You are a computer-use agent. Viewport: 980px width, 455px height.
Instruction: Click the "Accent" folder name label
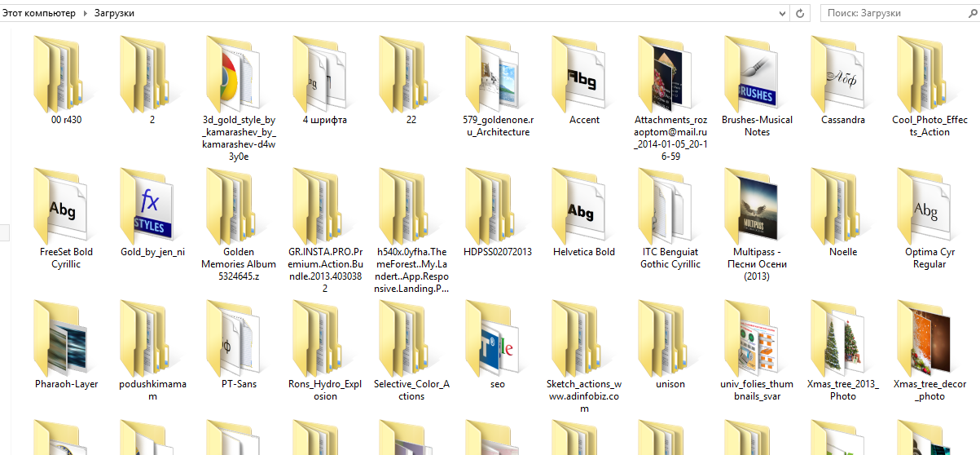pyautogui.click(x=584, y=120)
